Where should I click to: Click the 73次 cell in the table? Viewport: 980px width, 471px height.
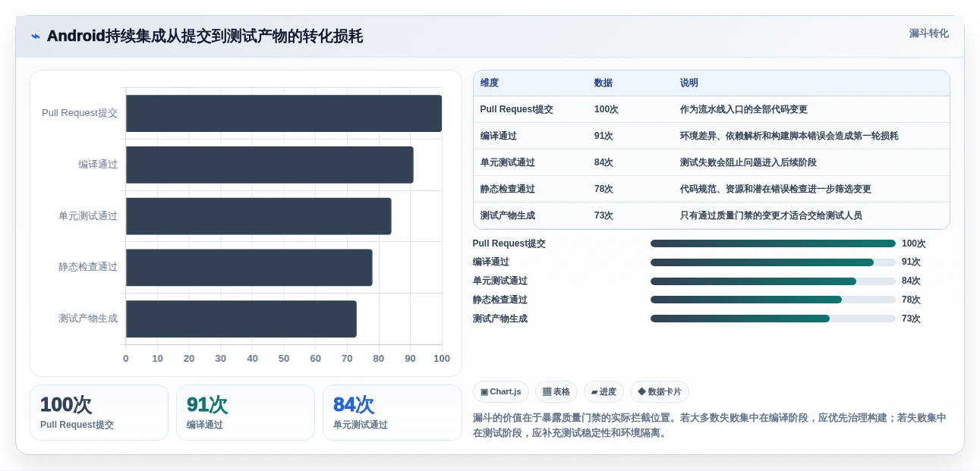(603, 215)
